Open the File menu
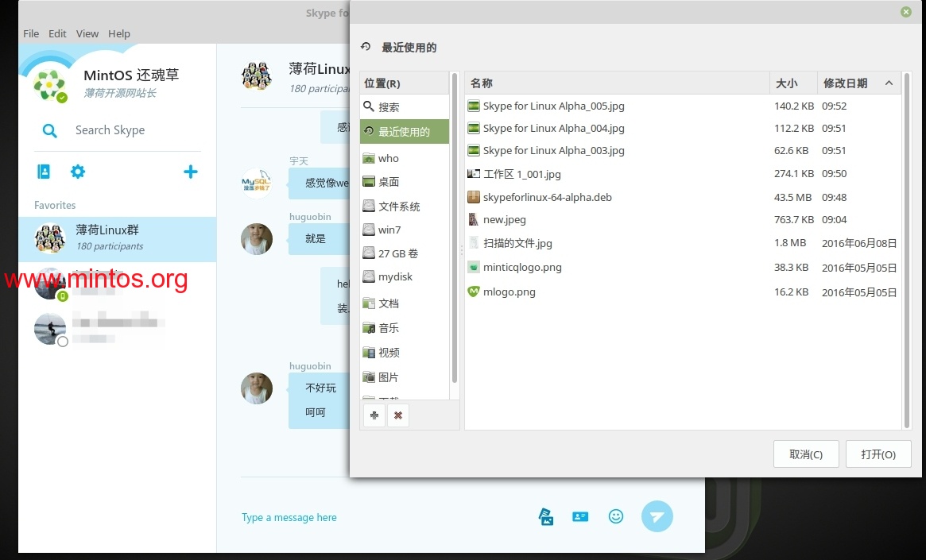Image resolution: width=926 pixels, height=560 pixels. click(31, 33)
